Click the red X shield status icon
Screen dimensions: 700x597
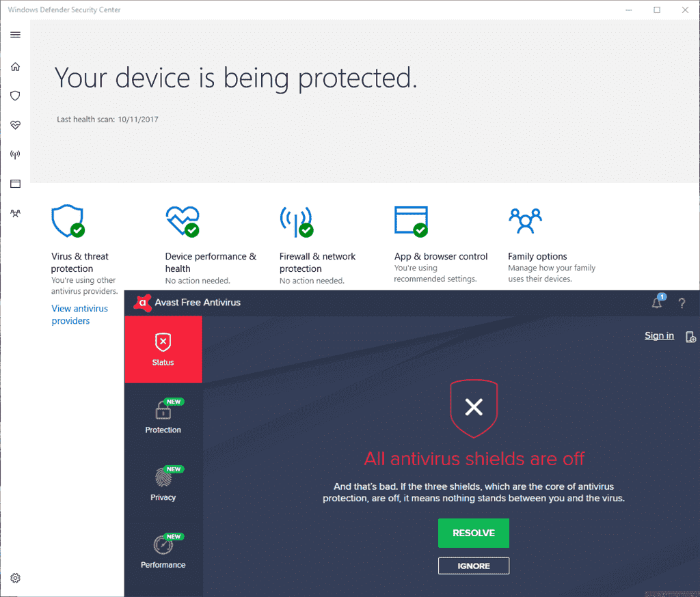pos(474,408)
